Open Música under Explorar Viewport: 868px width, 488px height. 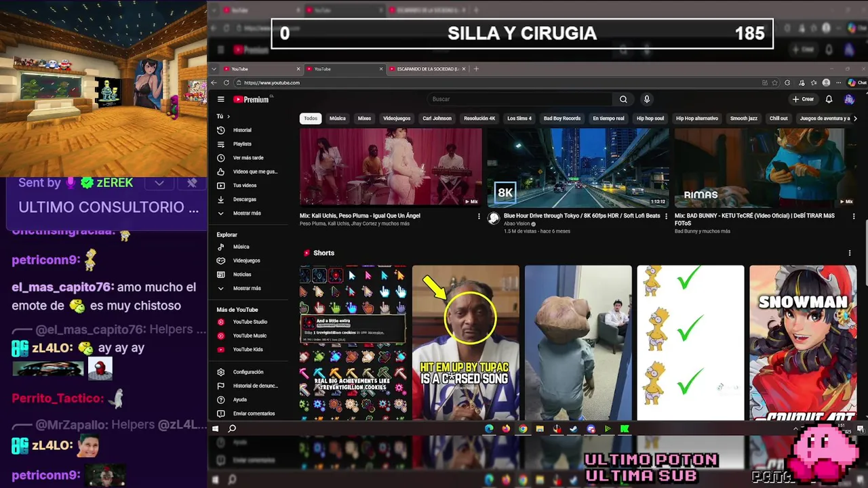(241, 247)
